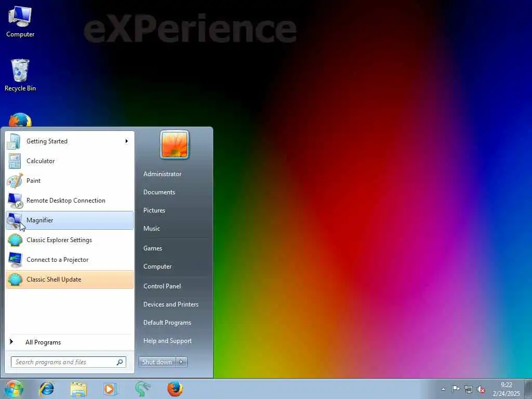Screen dimensions: 532x399
Task: Click the Magnifier icon in Start menu
Action: click(x=15, y=220)
